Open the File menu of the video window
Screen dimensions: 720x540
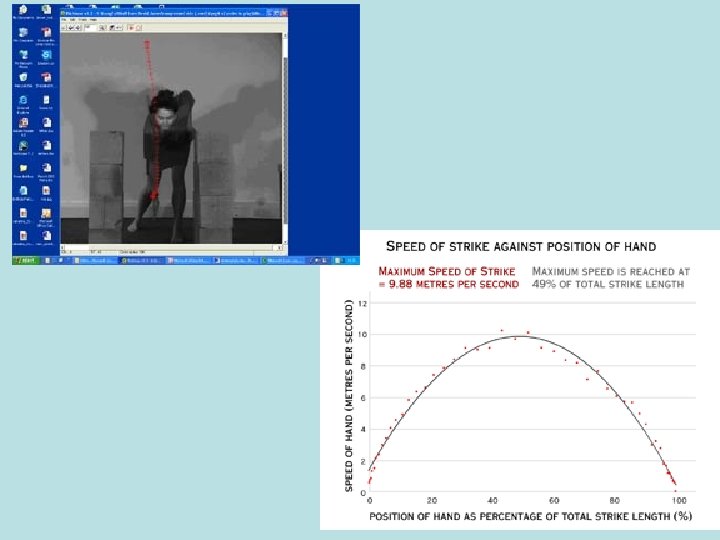(x=64, y=20)
